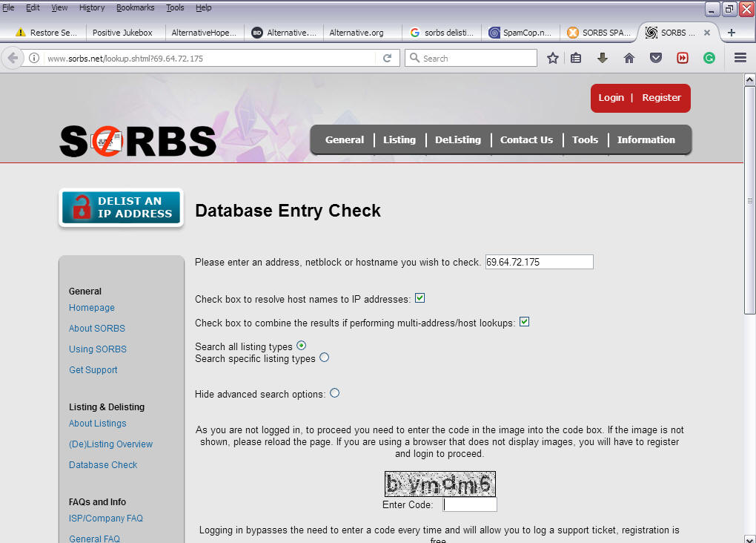Go to Firefox Home icon
The height and width of the screenshot is (543, 756).
(x=629, y=59)
